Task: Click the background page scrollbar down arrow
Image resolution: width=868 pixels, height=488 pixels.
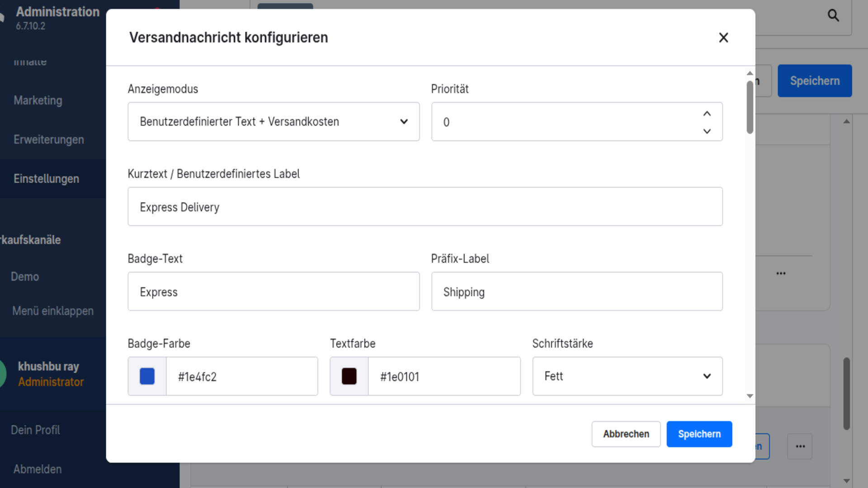Action: click(847, 481)
